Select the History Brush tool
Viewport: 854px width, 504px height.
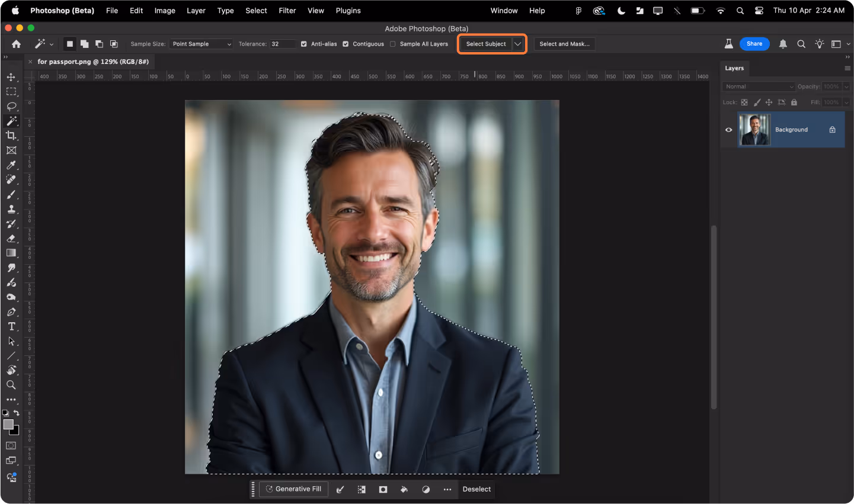[11, 224]
